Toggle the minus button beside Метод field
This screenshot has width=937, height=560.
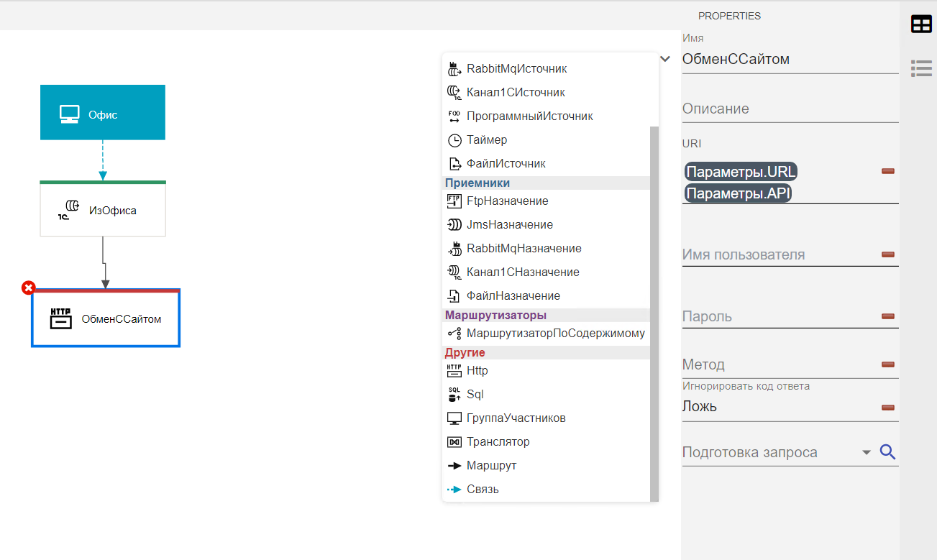pos(888,364)
